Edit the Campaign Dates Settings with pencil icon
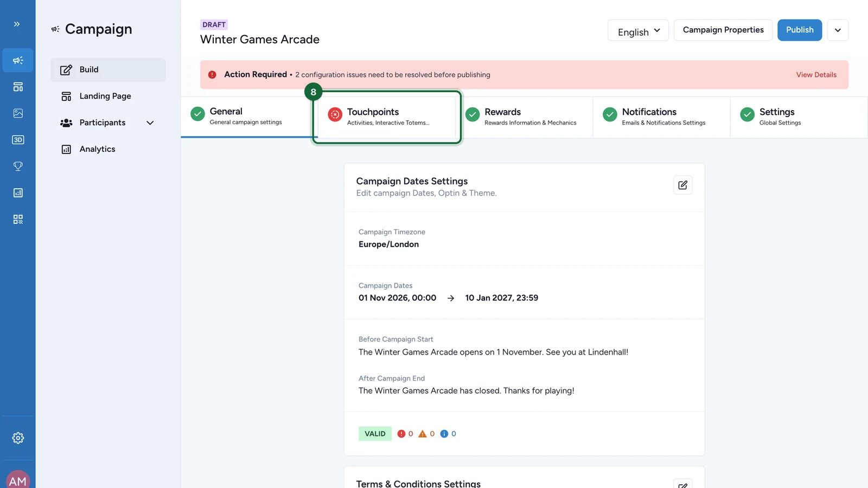 (x=682, y=185)
